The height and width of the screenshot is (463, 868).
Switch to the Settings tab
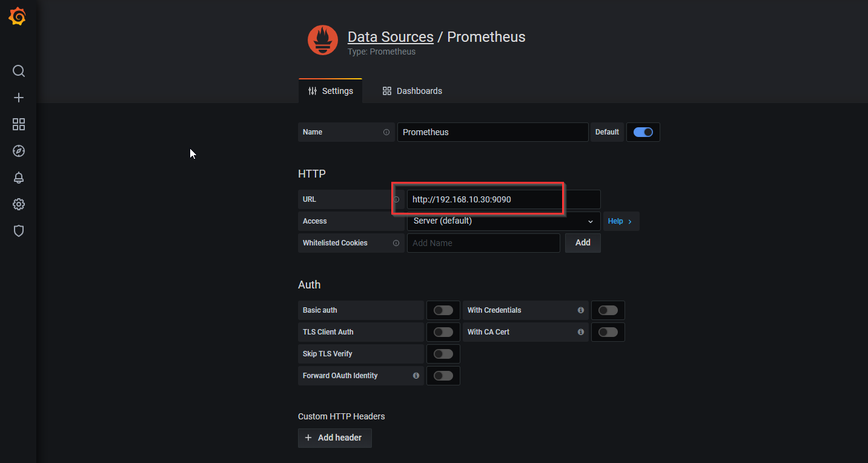(331, 91)
